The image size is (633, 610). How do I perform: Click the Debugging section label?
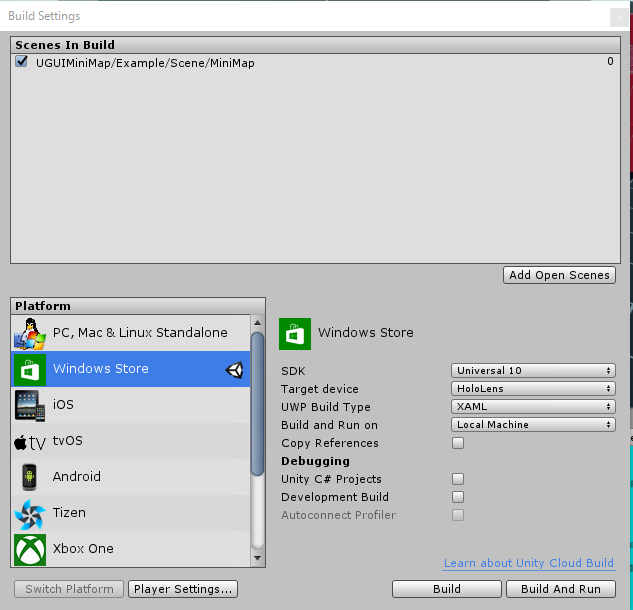[x=315, y=461]
